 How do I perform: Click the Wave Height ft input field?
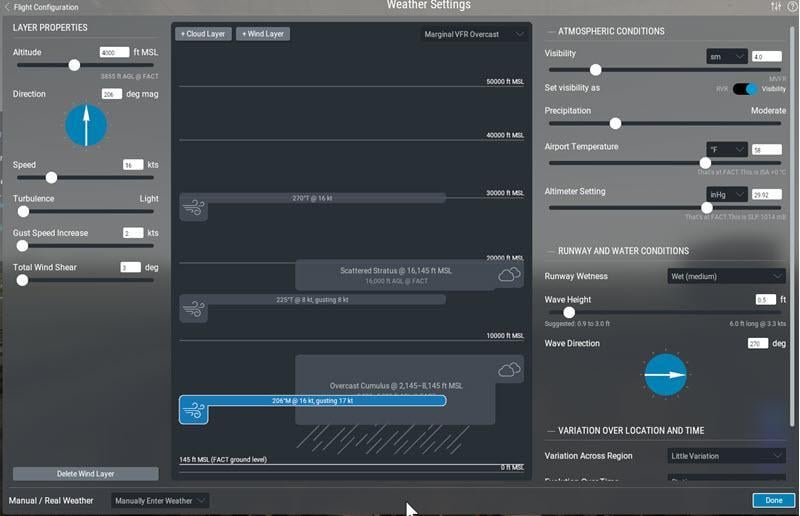point(765,300)
